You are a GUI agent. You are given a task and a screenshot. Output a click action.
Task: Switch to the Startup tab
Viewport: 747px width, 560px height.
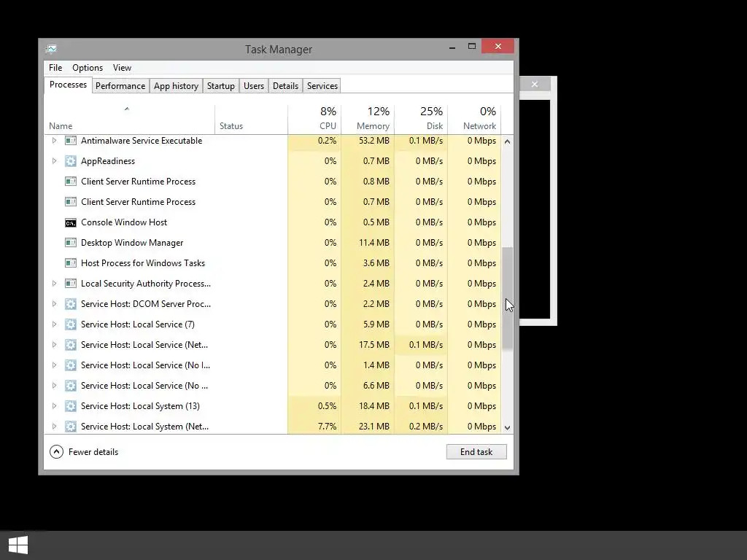coord(220,86)
